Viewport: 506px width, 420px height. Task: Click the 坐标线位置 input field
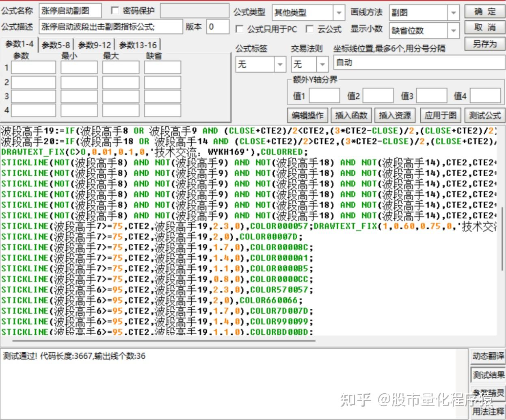point(420,63)
